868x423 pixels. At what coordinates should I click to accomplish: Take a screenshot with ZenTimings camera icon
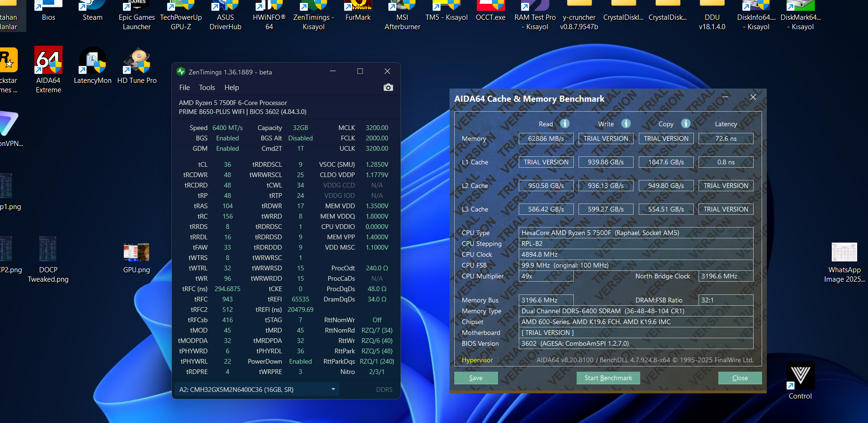click(x=388, y=88)
